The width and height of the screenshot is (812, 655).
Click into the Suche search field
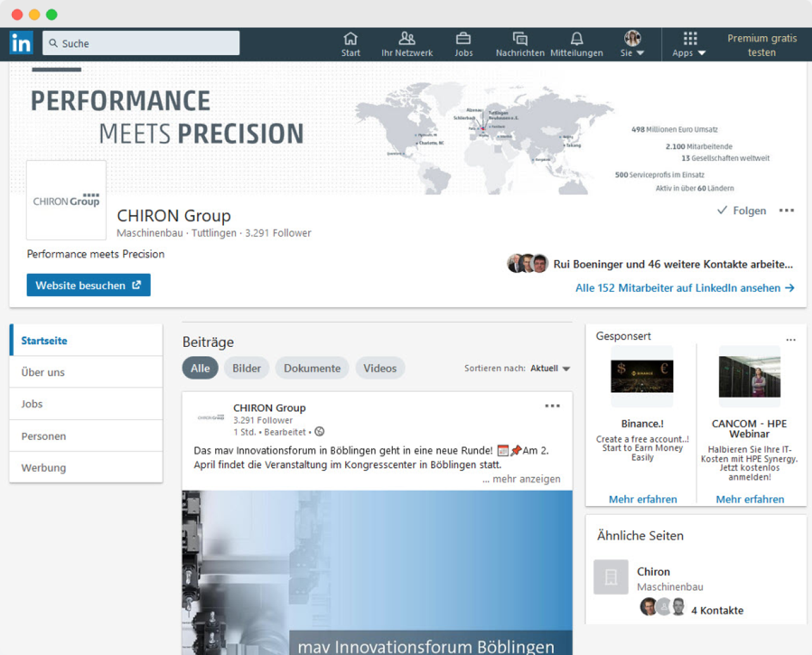click(x=141, y=43)
